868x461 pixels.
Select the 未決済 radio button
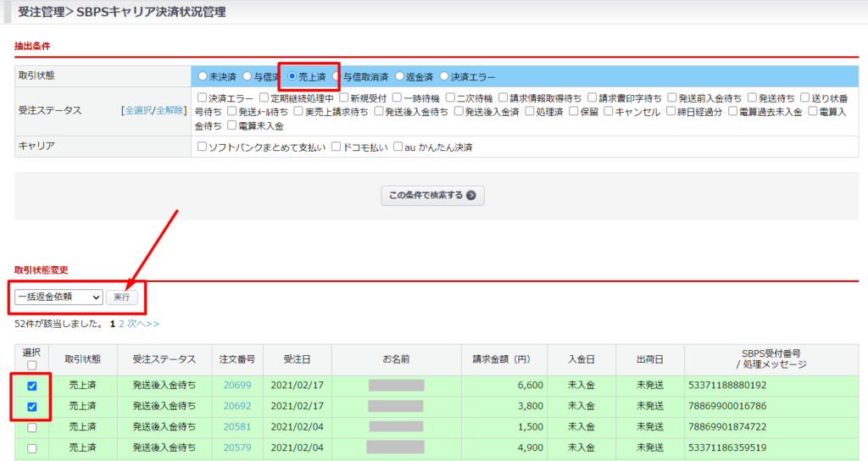coord(202,76)
